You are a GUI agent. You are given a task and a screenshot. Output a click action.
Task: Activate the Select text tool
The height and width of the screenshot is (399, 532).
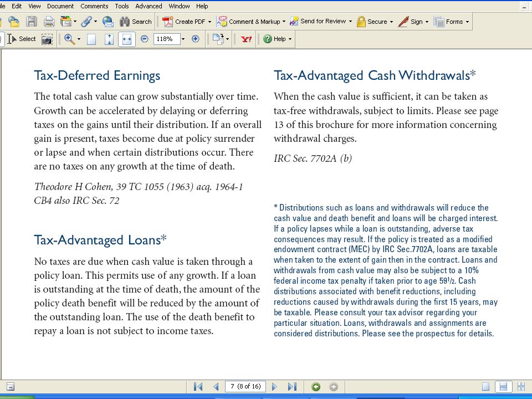coord(22,39)
